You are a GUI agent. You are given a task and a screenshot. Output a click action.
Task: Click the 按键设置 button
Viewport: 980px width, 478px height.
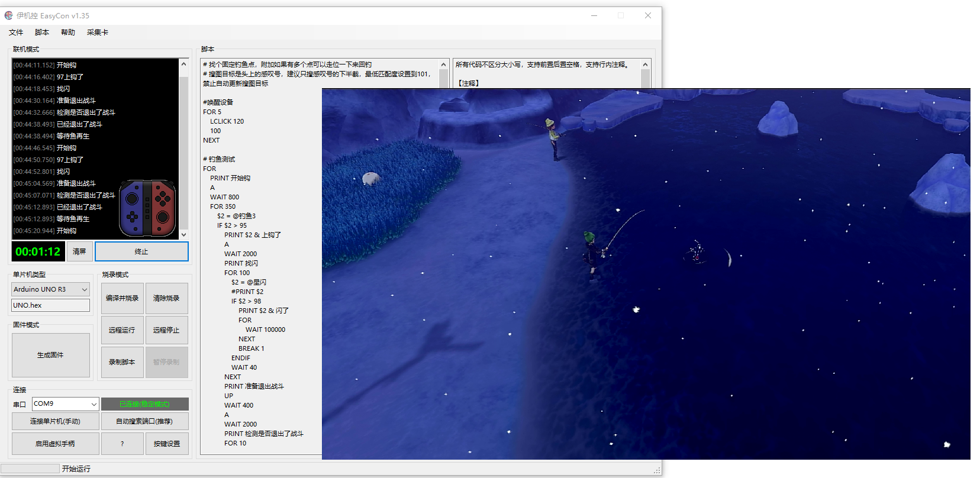(167, 444)
